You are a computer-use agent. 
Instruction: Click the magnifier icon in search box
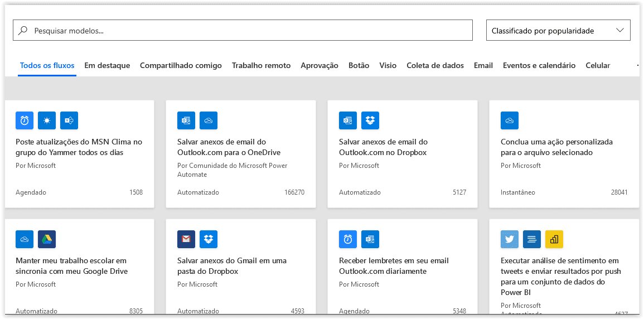click(23, 30)
